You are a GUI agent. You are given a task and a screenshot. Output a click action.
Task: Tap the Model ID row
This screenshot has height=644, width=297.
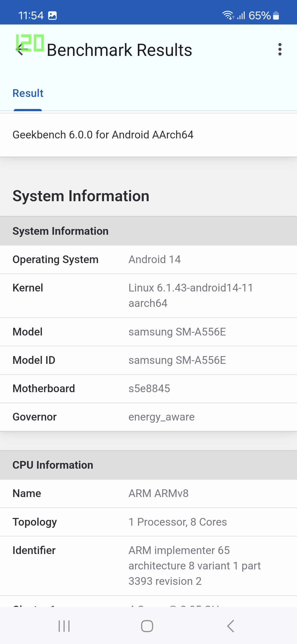(148, 360)
